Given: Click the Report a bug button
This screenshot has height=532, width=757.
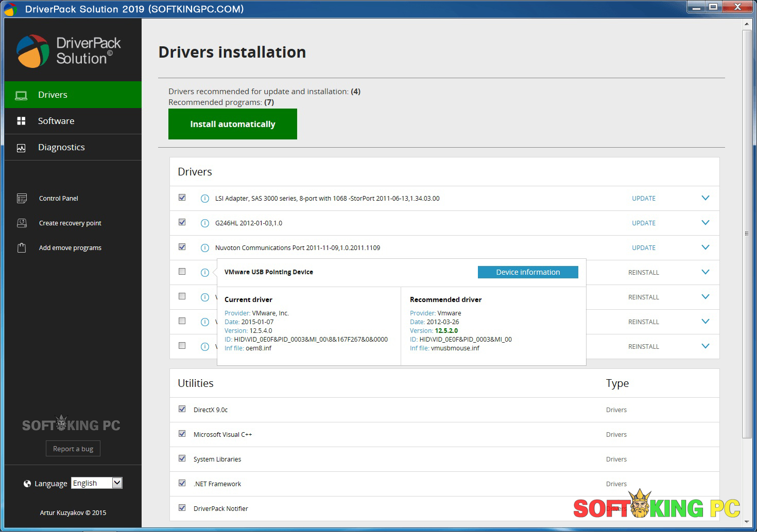Looking at the screenshot, I should click(x=73, y=449).
